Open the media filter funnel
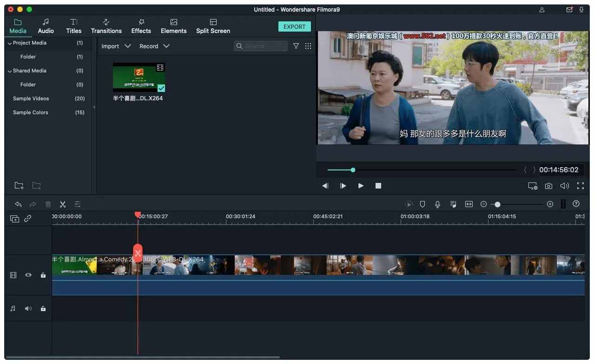Image resolution: width=594 pixels, height=364 pixels. [296, 46]
